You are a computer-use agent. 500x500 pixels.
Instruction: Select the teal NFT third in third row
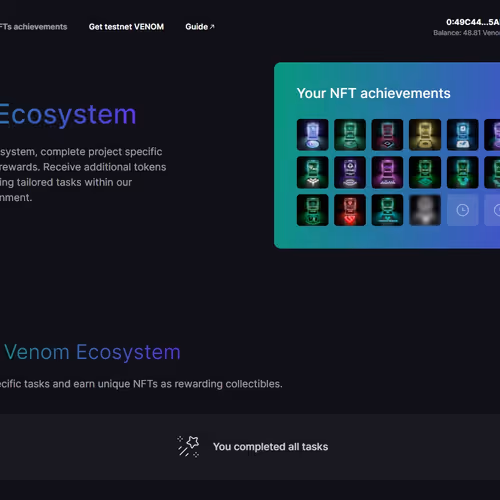tap(387, 210)
